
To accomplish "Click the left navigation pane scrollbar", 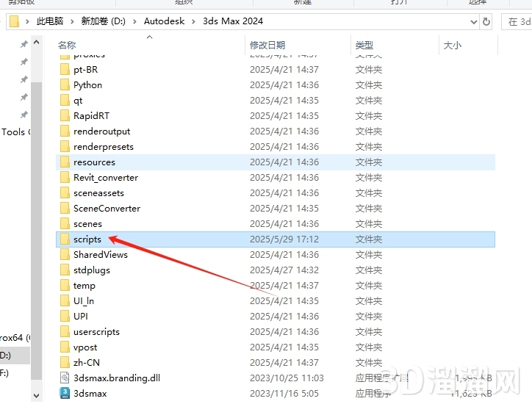I will (36, 220).
